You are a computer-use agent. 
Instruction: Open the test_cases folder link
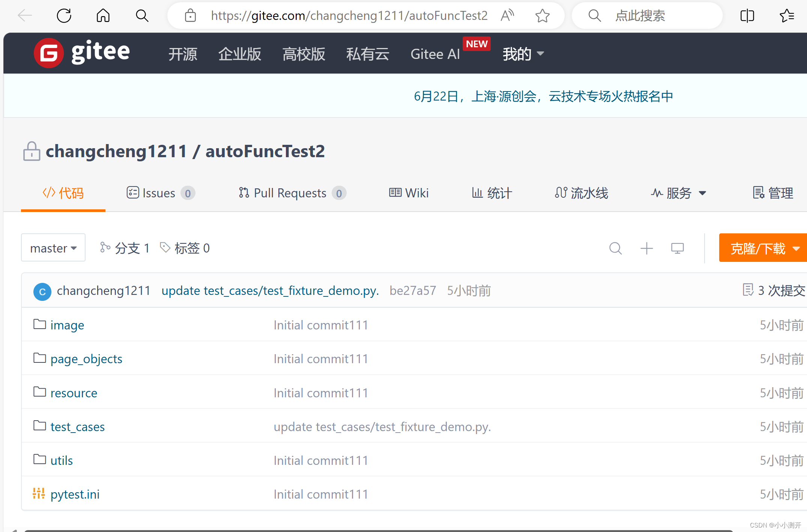[x=78, y=427]
